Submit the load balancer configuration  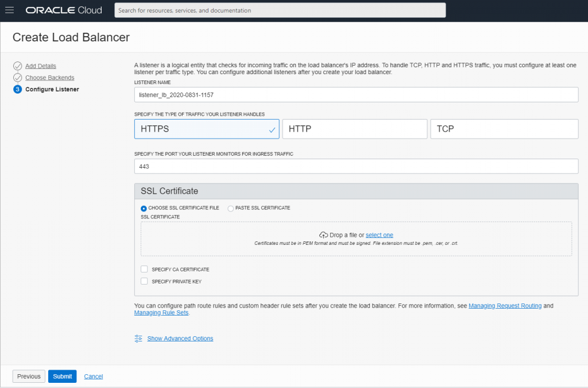point(62,377)
